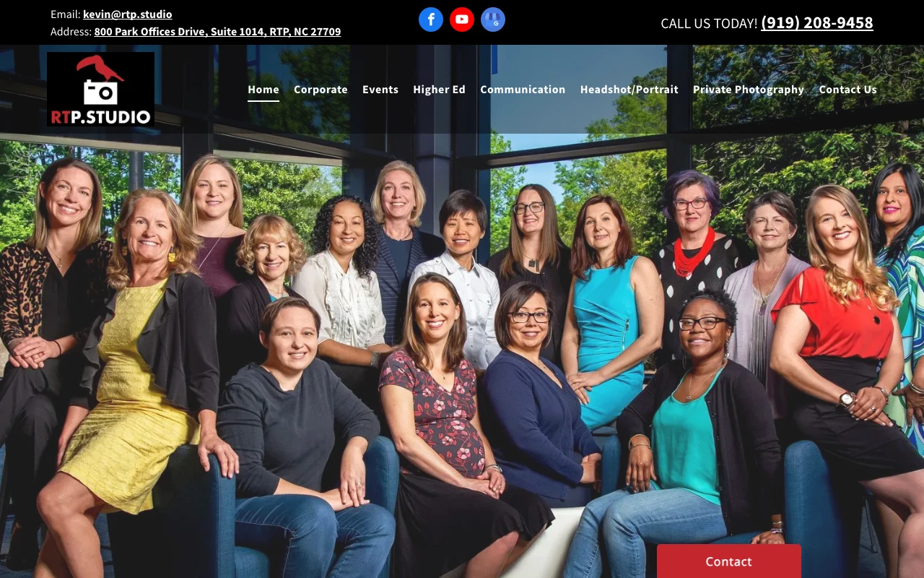Click the kevin@rtp.studio email link
924x578 pixels.
pos(128,14)
